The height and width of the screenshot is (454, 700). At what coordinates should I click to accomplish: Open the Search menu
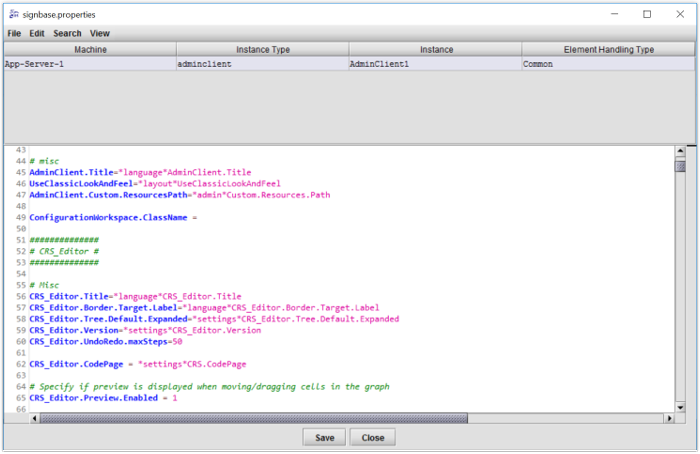[x=67, y=33]
